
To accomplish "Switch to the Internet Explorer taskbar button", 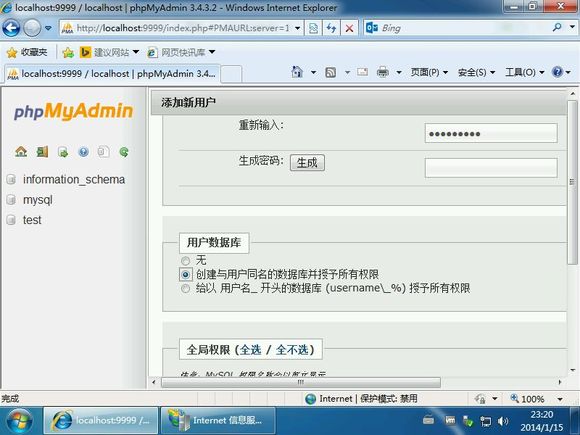I will click(101, 421).
